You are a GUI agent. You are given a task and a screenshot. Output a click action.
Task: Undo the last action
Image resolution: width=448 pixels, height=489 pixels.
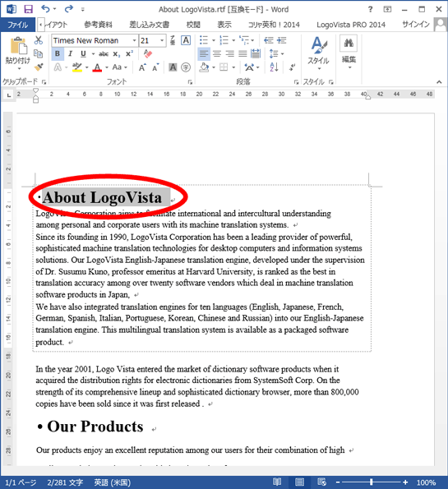tap(45, 9)
